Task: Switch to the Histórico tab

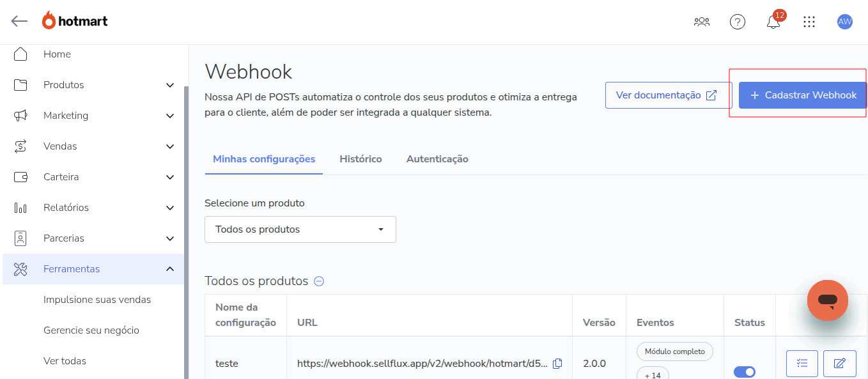Action: [360, 159]
